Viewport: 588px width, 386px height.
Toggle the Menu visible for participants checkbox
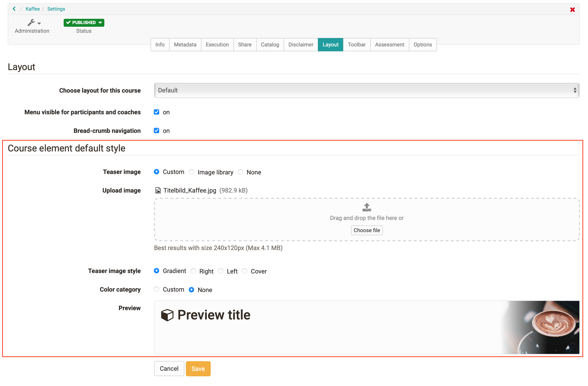[156, 112]
